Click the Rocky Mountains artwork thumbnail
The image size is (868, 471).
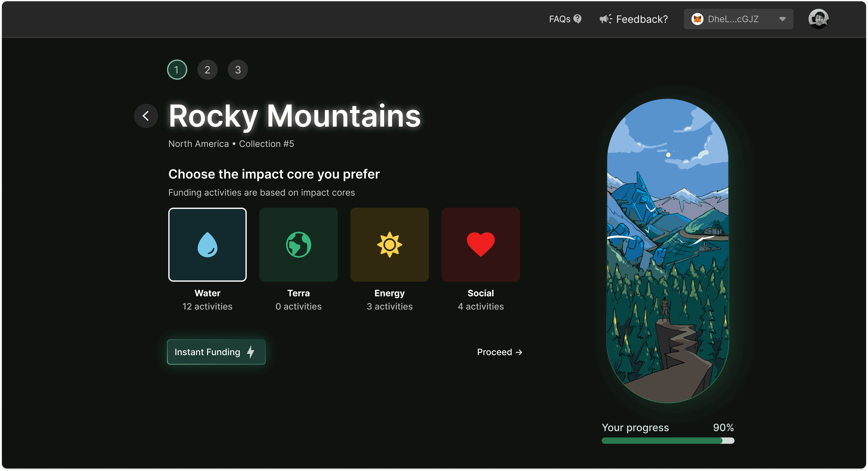click(x=667, y=250)
